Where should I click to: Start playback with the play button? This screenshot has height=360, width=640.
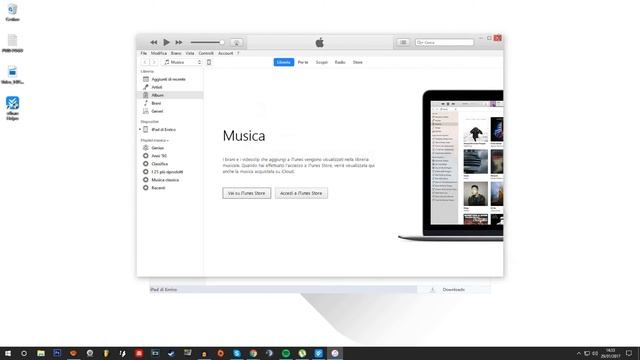click(x=166, y=42)
